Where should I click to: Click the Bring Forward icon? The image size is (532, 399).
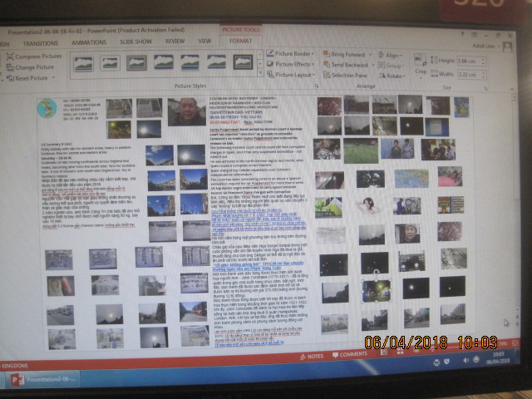(327, 54)
